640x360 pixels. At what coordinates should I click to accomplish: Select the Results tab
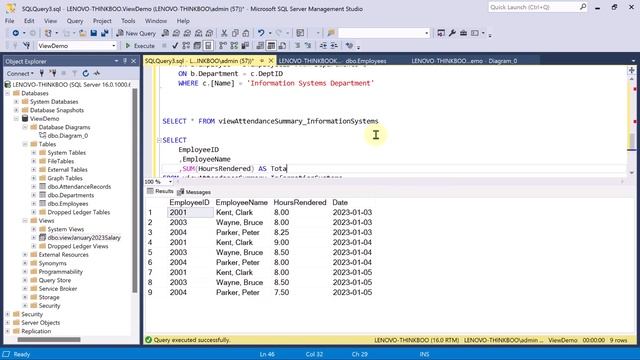click(x=160, y=191)
